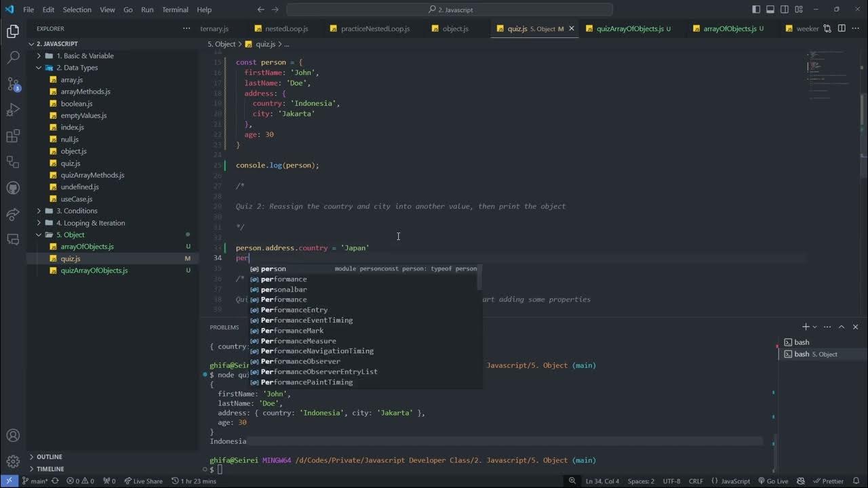Change indentation via Spaces: 2
This screenshot has height=488, width=868.
(x=641, y=481)
